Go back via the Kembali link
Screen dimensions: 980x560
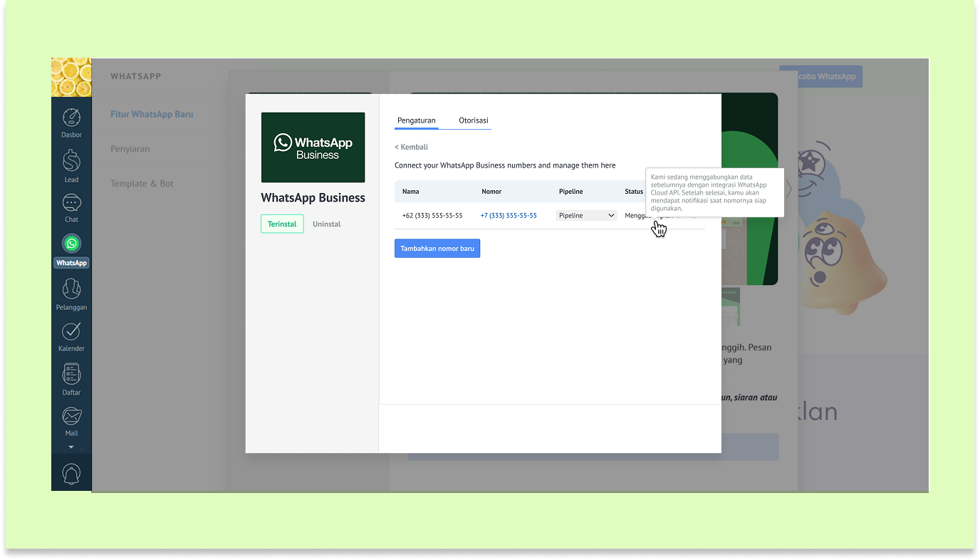pyautogui.click(x=412, y=147)
